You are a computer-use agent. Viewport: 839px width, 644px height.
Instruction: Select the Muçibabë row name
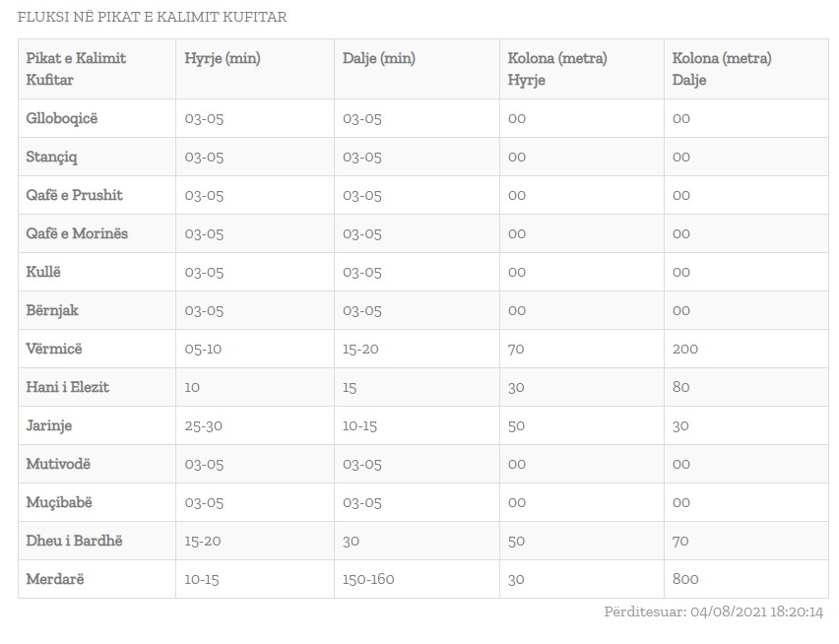[59, 502]
